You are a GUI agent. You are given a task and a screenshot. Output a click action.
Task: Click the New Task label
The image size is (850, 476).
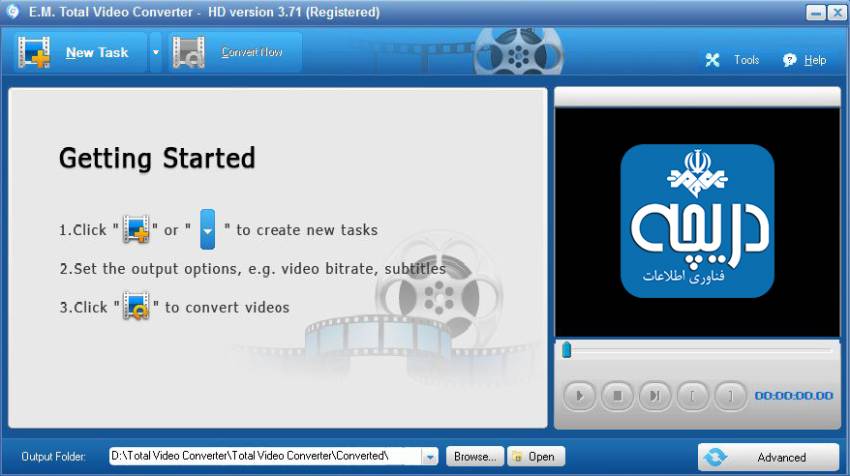point(97,53)
